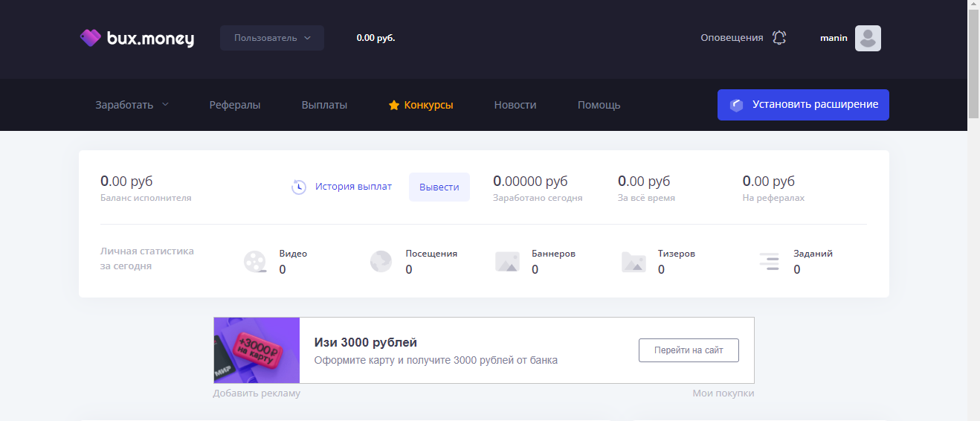The image size is (980, 421).
Task: Click the Баннеров image icon
Action: pos(507,262)
